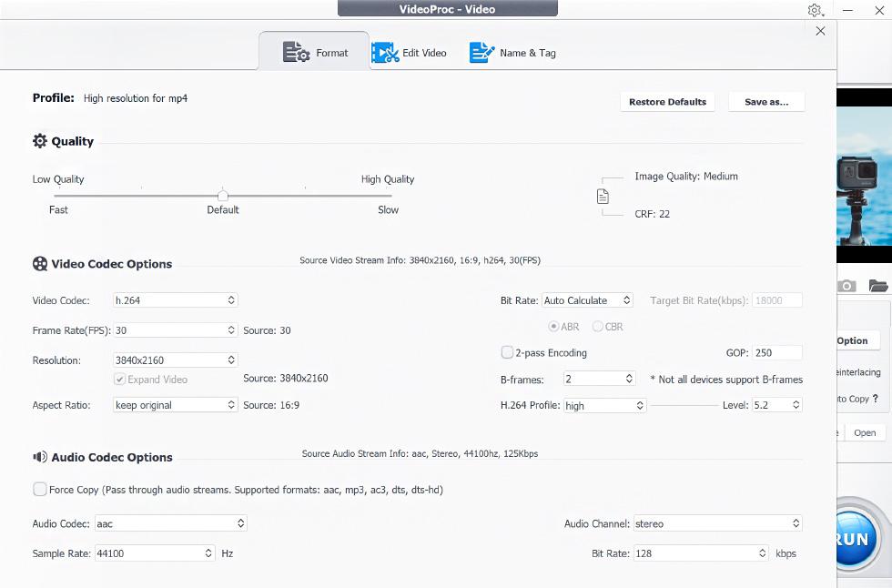The image size is (892, 588).
Task: Open the Aspect Ratio keep original dropdown
Action: 175,405
